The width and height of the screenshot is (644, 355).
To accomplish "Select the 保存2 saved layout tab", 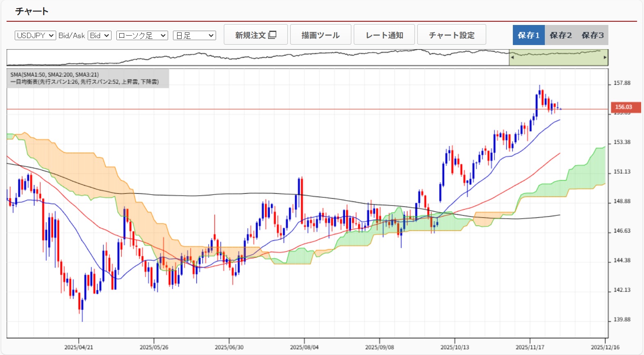I will 560,35.
